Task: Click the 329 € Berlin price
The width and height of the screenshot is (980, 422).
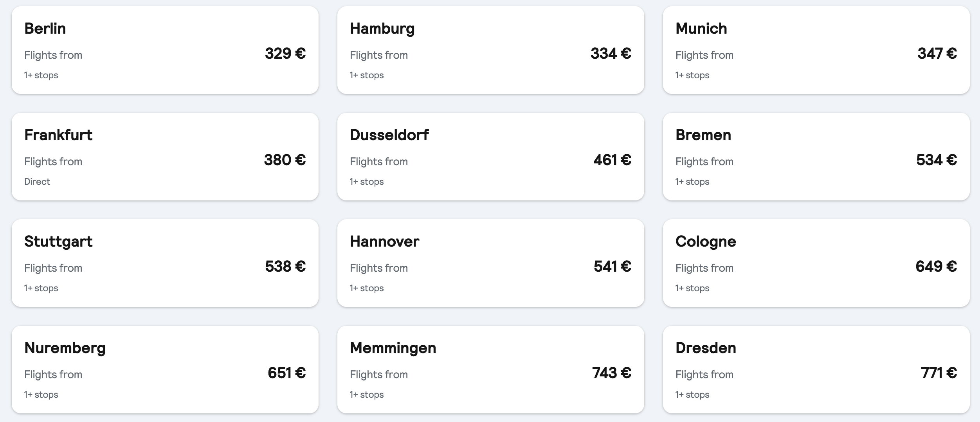Action: (x=285, y=54)
